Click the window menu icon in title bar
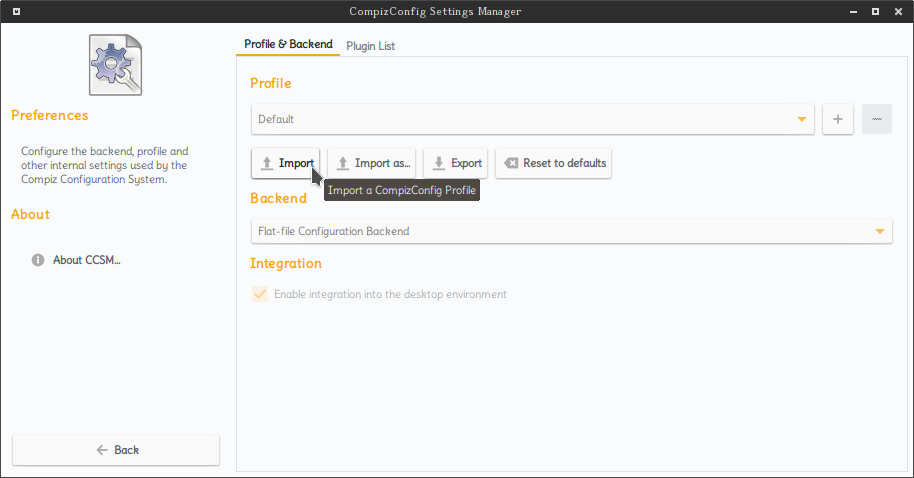This screenshot has height=478, width=914. (x=16, y=11)
